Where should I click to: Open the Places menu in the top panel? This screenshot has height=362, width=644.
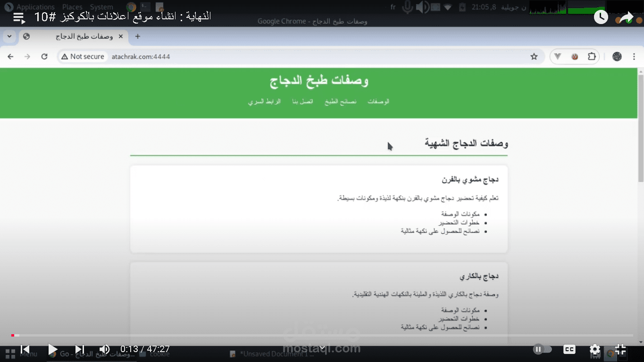[x=72, y=7]
